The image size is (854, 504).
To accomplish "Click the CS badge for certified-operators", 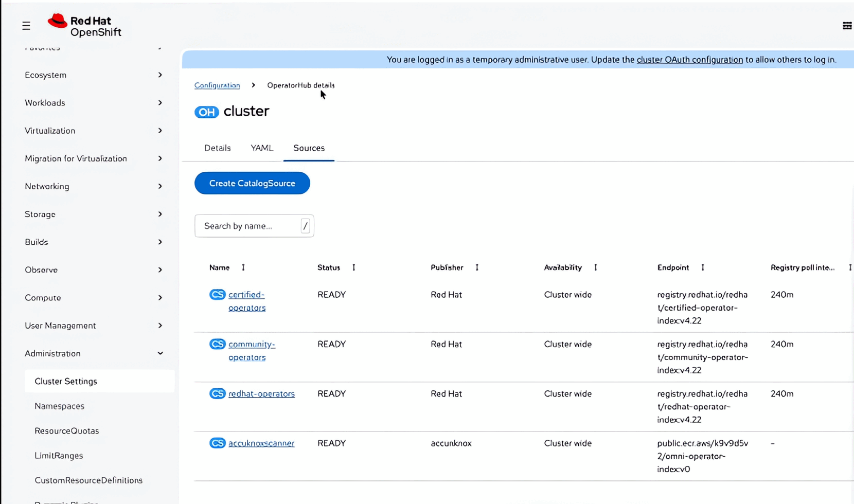I will coord(218,295).
